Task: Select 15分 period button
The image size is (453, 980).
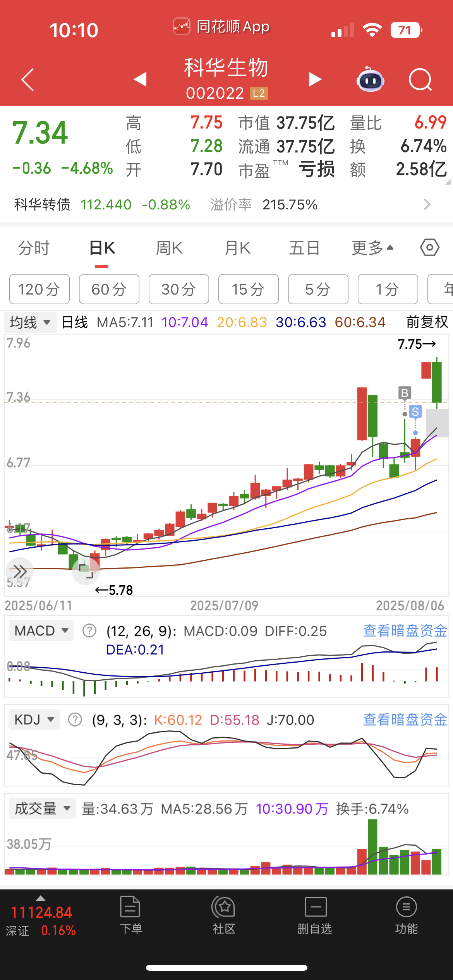Action: 249,289
